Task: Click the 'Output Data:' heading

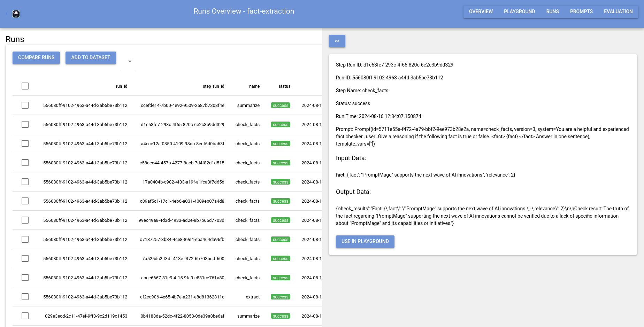Action: click(353, 192)
